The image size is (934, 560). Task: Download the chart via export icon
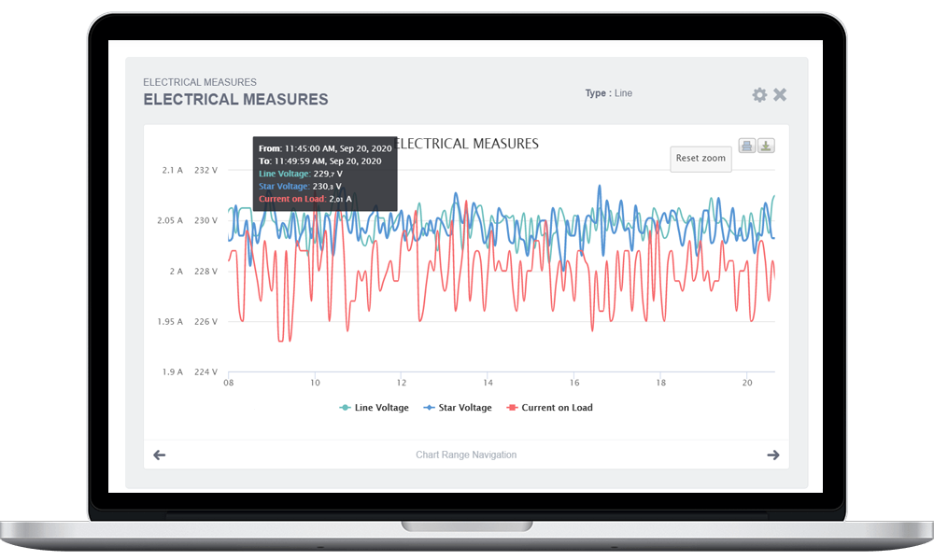click(766, 146)
